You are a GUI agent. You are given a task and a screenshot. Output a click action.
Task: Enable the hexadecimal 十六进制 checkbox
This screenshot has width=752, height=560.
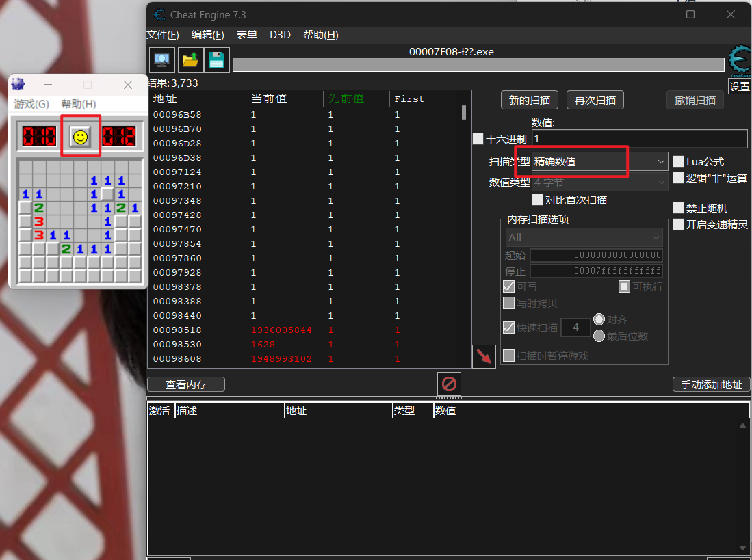(x=478, y=139)
